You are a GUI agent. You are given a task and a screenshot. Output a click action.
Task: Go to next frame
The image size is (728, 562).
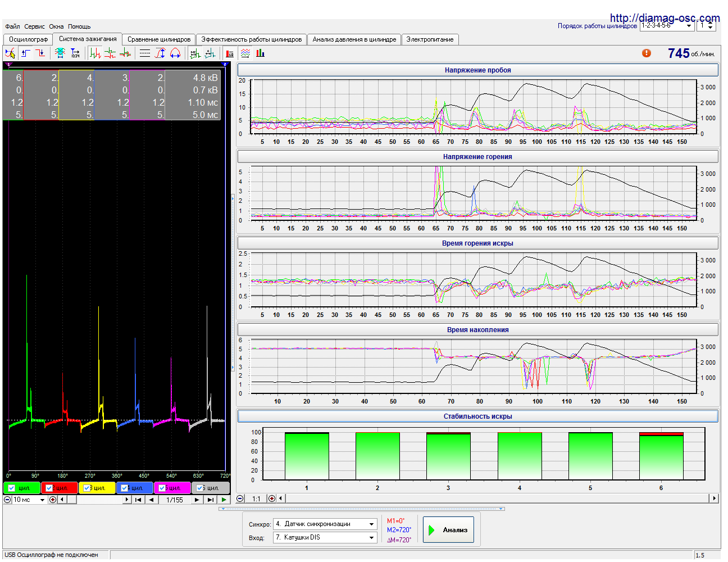coord(197,500)
